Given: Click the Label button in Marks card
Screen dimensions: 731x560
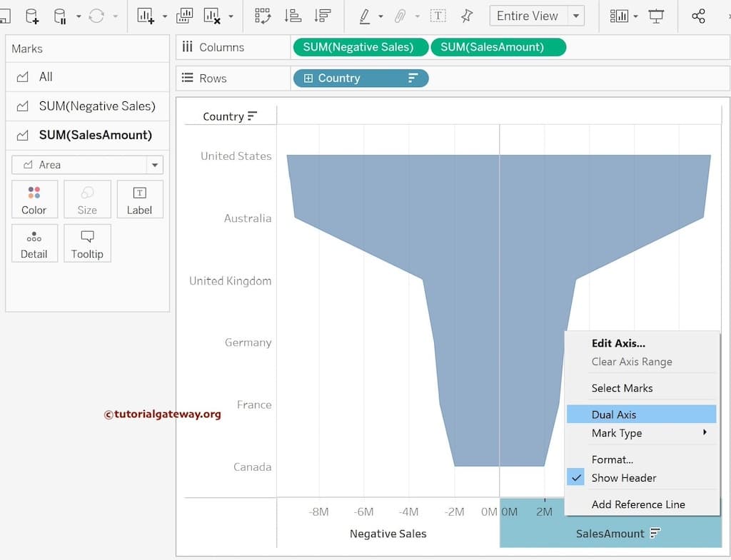Looking at the screenshot, I should tap(139, 199).
